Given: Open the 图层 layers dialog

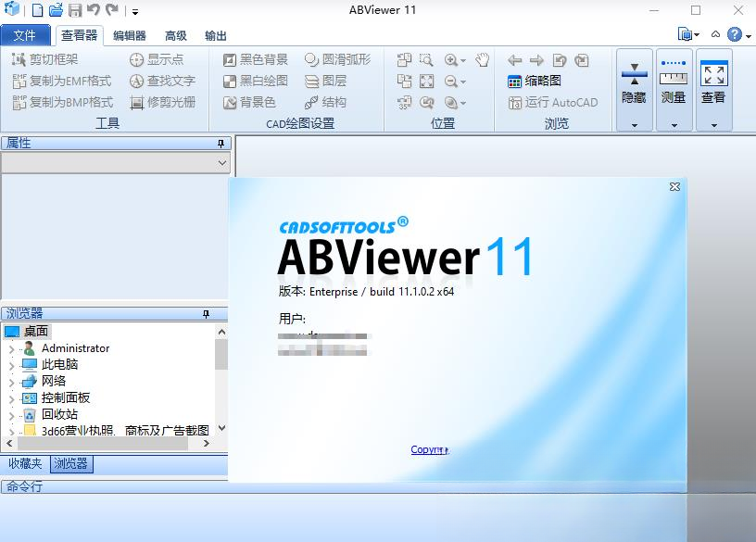Looking at the screenshot, I should pos(325,81).
